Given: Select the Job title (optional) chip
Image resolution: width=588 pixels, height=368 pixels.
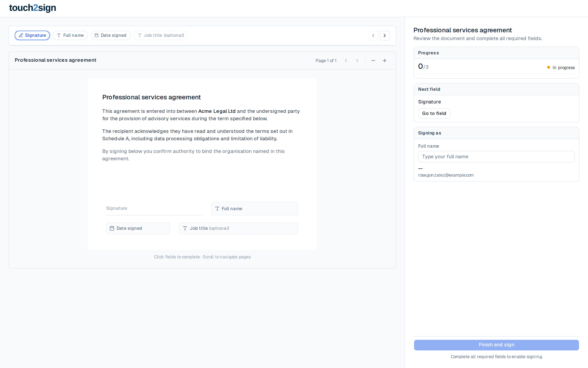Looking at the screenshot, I should click(161, 35).
